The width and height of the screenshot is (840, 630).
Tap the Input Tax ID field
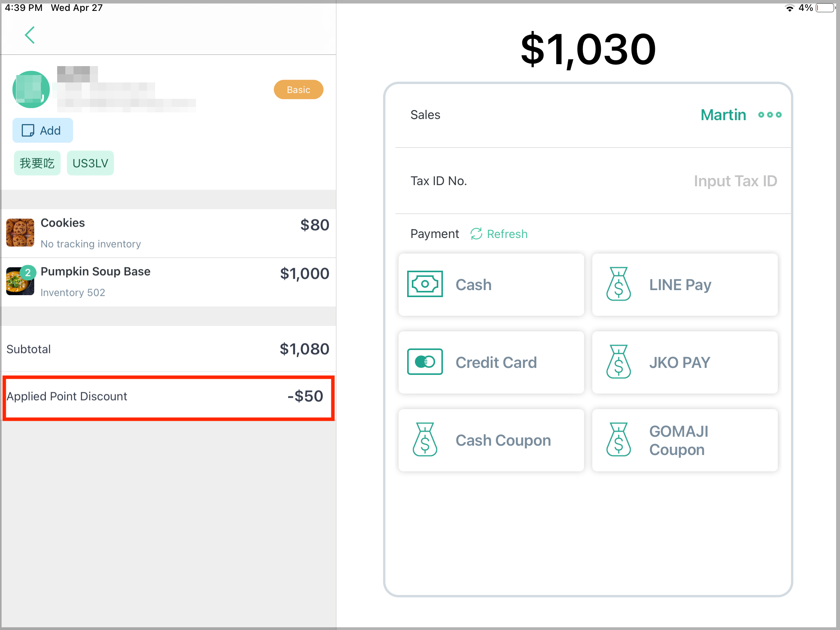coord(735,181)
